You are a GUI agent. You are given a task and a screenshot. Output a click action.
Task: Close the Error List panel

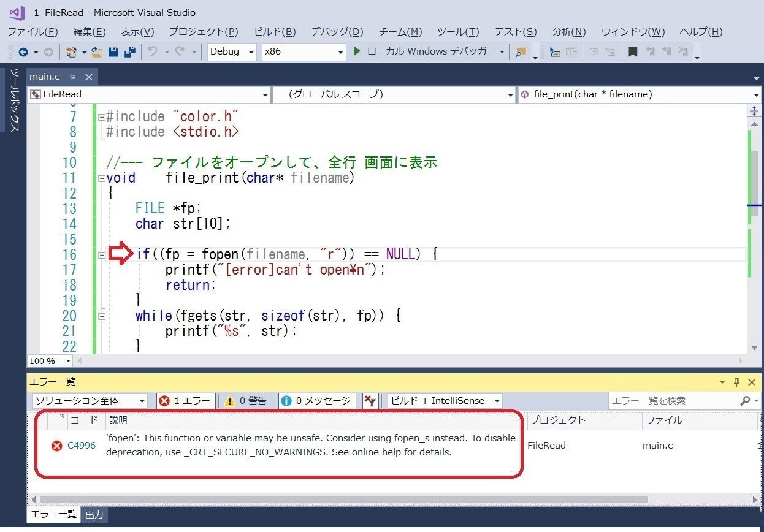coord(752,382)
